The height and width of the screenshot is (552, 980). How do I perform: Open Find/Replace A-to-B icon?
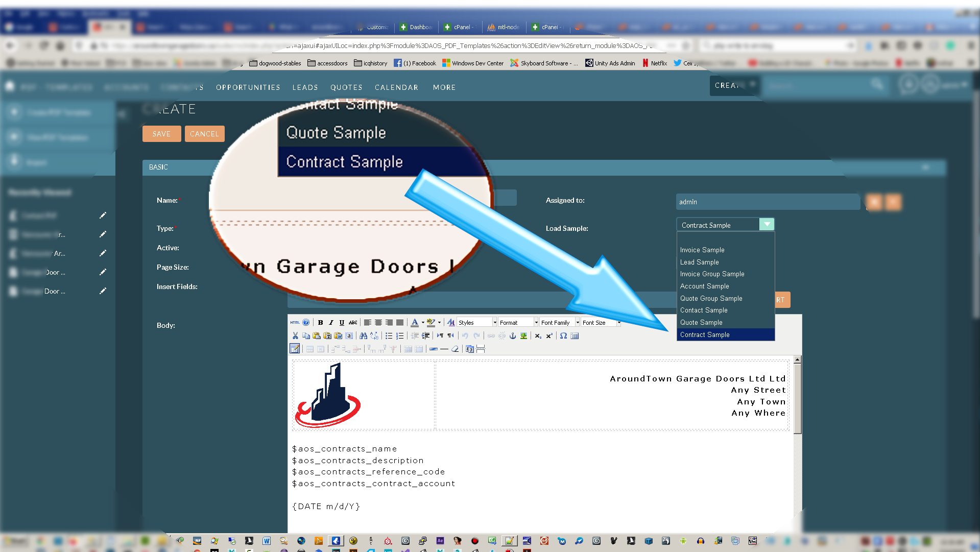[374, 336]
